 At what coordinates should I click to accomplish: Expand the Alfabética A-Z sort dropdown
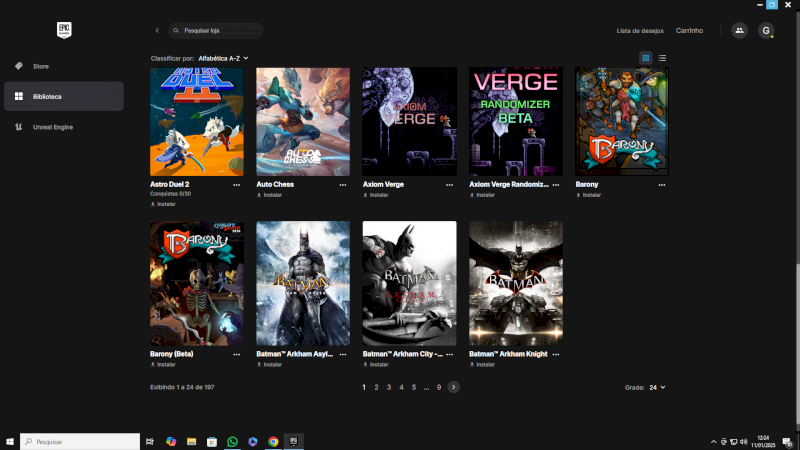[223, 58]
